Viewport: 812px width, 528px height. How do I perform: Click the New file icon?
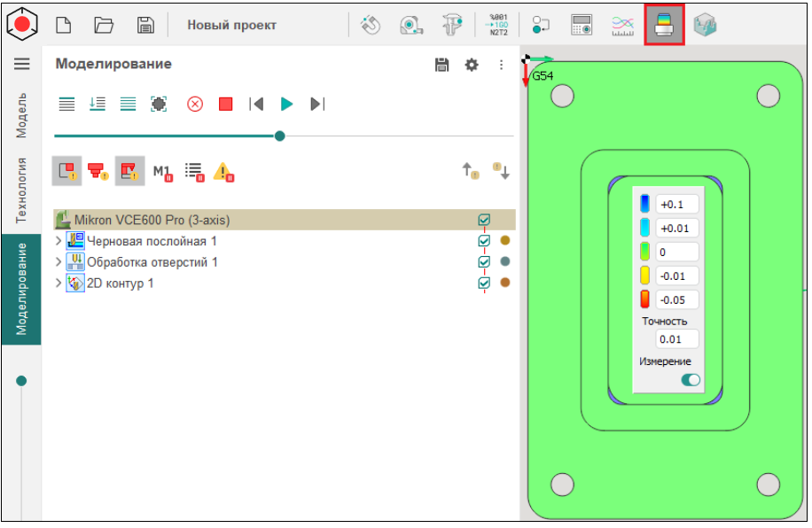[63, 26]
